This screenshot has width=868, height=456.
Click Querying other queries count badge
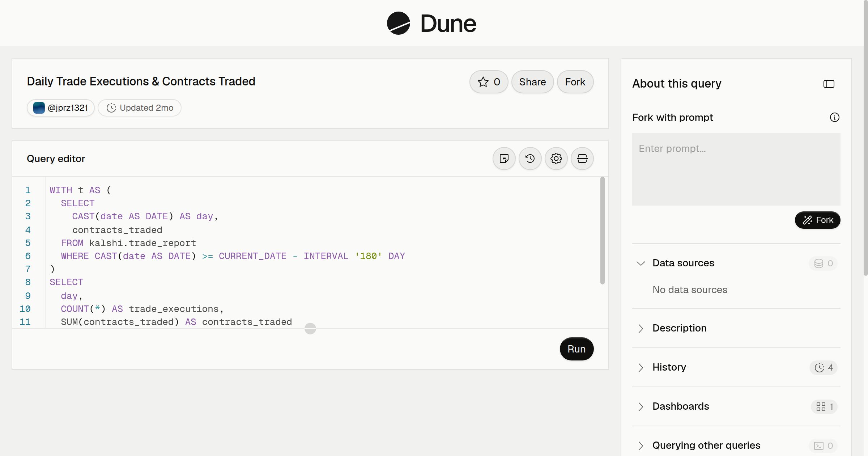pyautogui.click(x=823, y=446)
